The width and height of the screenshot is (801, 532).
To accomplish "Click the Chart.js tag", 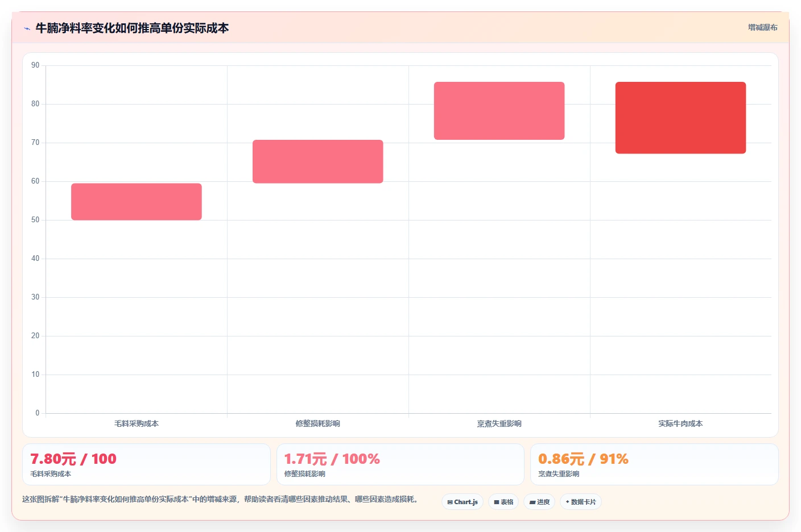I will 463,502.
